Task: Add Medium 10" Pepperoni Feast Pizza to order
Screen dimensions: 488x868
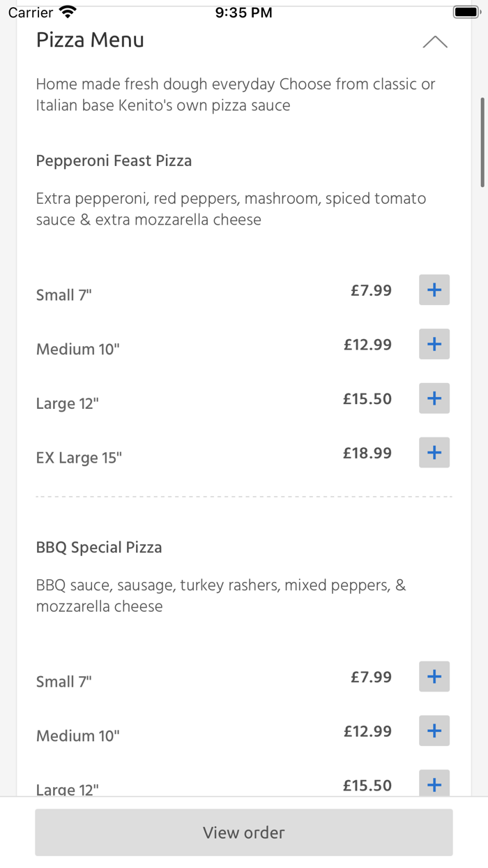Action: click(434, 344)
